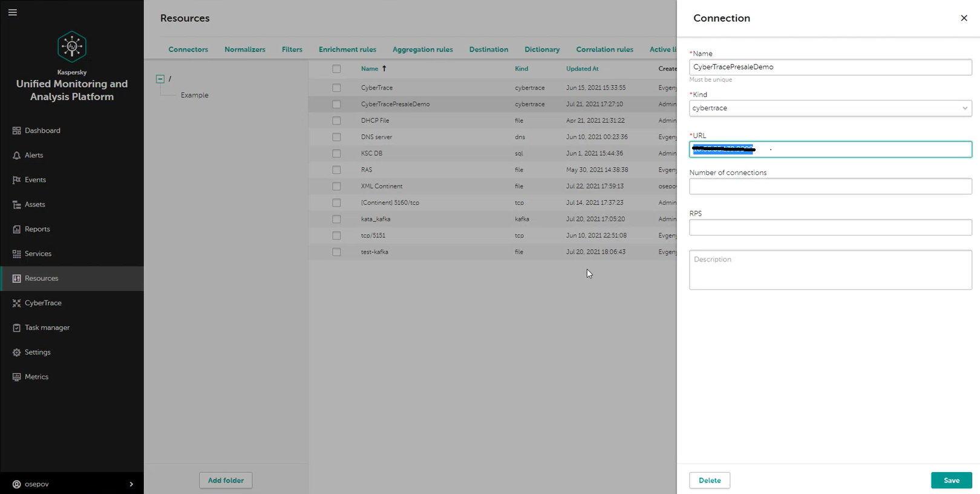Screen dimensions: 980x494
Task: Switch to the Filters tab
Action: (292, 50)
